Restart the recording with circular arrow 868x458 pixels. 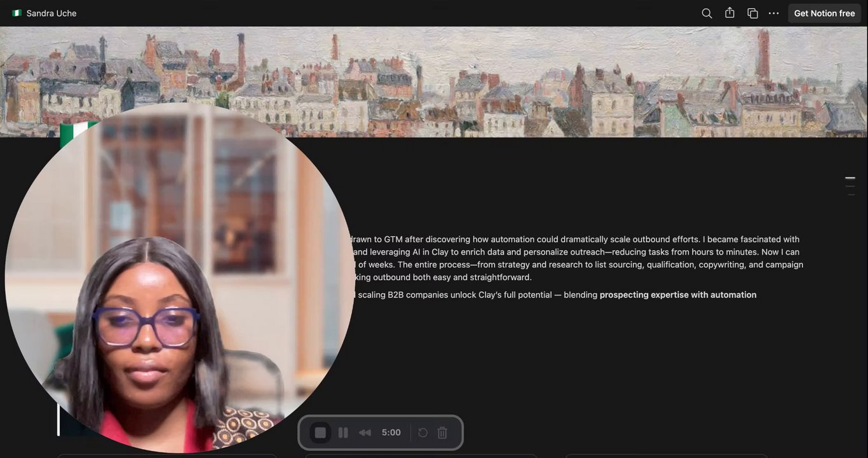point(423,433)
